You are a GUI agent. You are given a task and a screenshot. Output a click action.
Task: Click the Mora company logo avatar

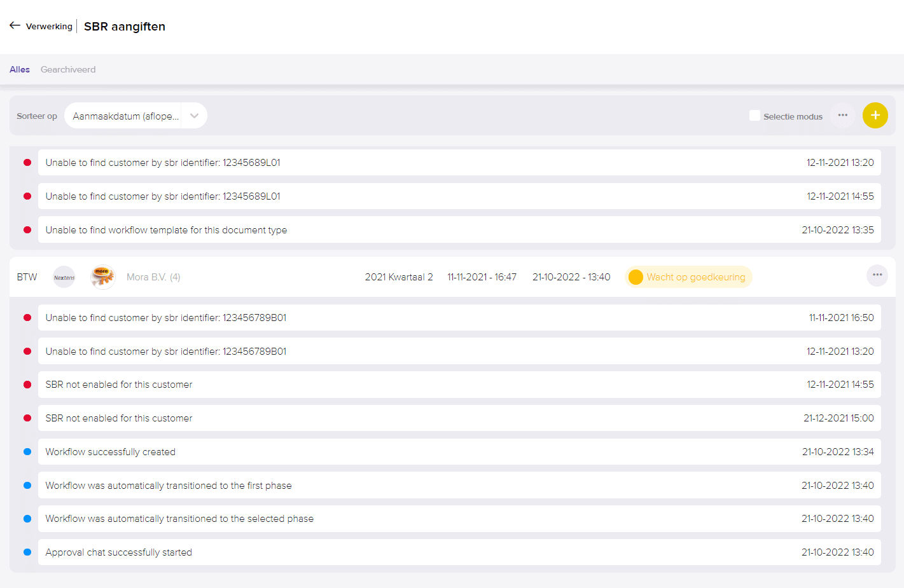(x=102, y=277)
